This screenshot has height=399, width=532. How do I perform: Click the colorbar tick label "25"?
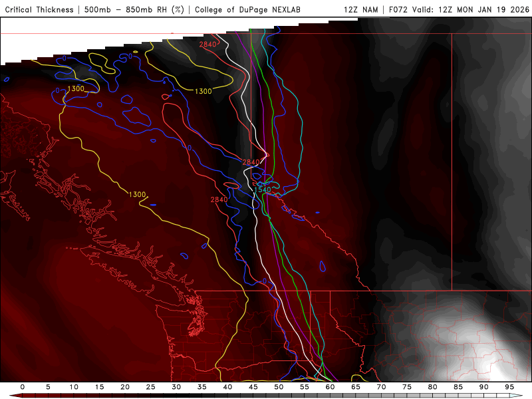[151, 387]
